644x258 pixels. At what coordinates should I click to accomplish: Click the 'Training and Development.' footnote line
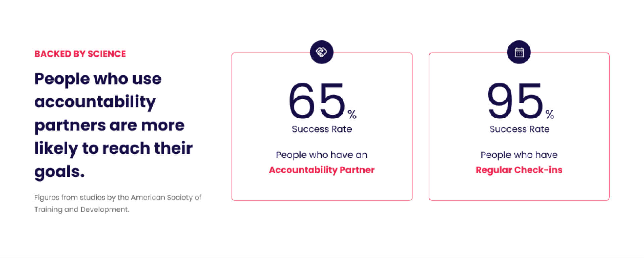pos(82,209)
